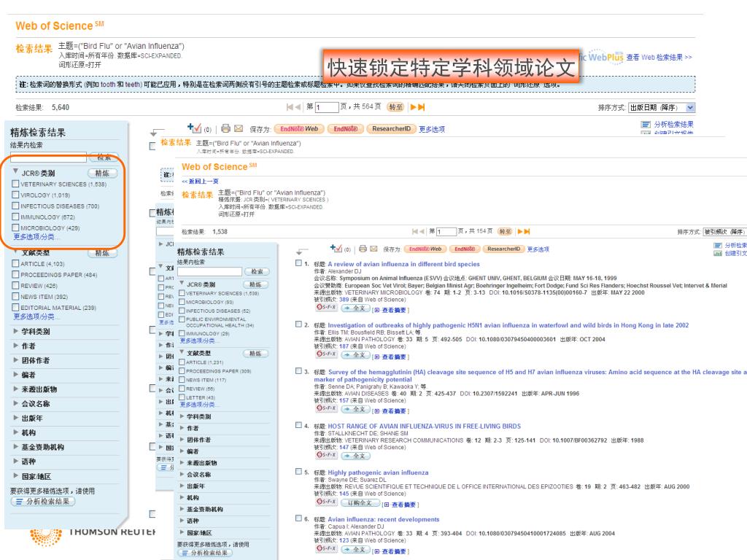Viewport: 747px width, 560px height.
Task: Click 转至 button on 564-page navigator
Action: coord(395,107)
